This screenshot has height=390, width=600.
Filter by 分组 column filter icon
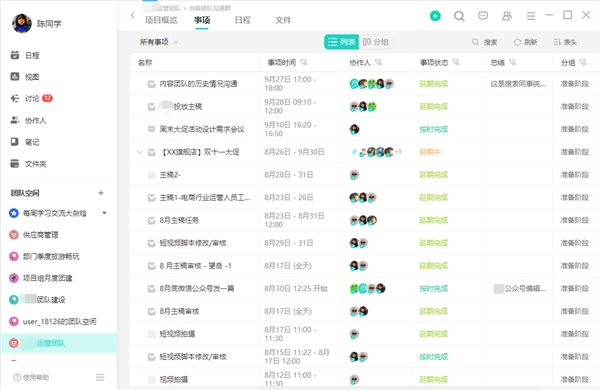point(583,62)
